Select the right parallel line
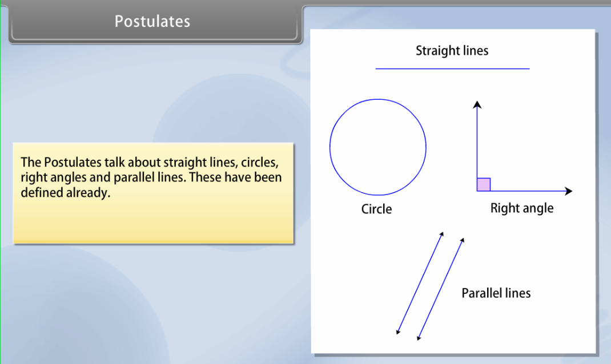The width and height of the screenshot is (611, 364). (441, 289)
